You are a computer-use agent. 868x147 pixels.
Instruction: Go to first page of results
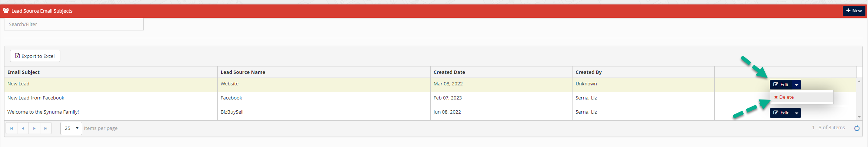click(x=11, y=128)
